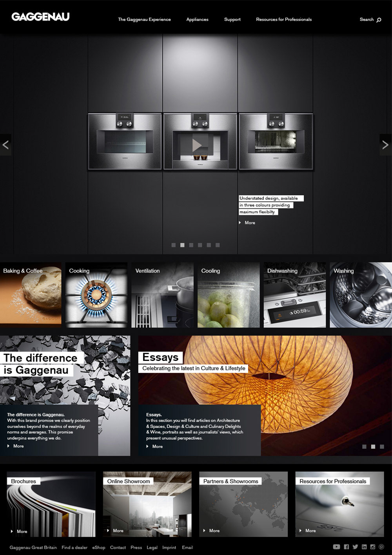Open the YouTube social icon
This screenshot has width=392, height=555.
click(x=336, y=547)
